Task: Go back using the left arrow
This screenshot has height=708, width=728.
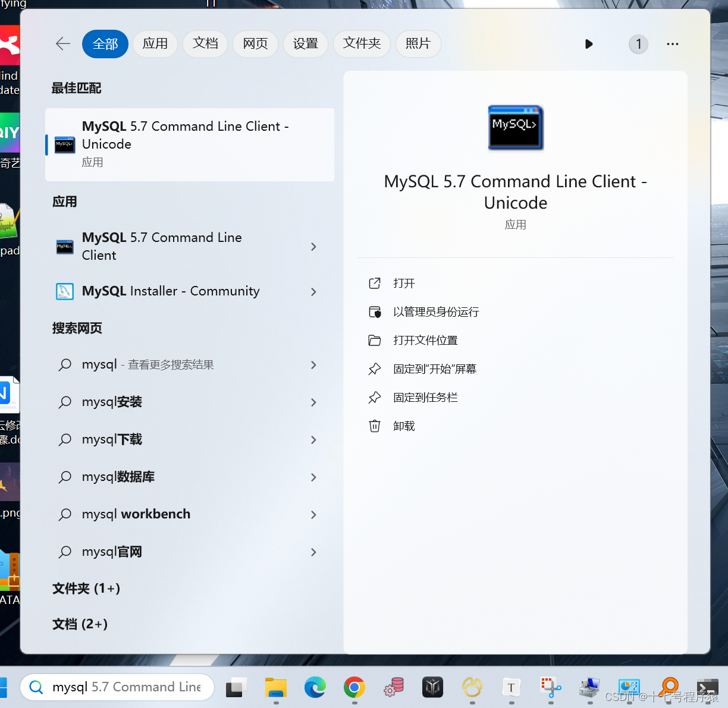Action: point(63,43)
